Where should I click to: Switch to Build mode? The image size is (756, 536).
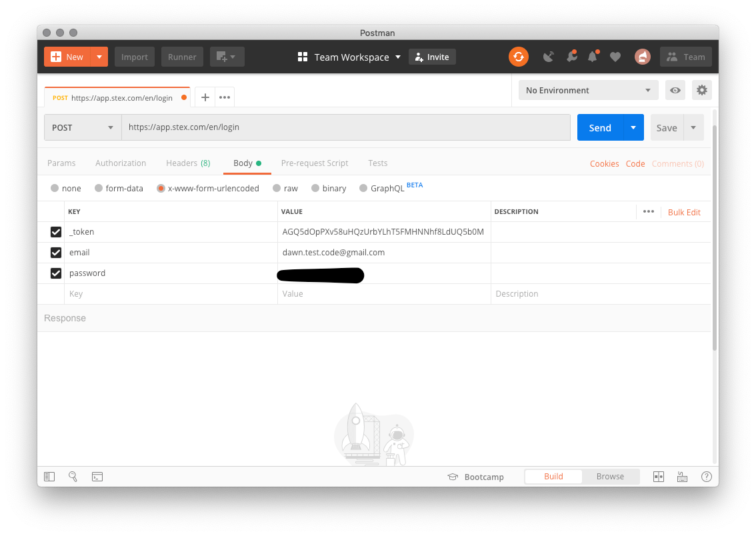point(553,476)
